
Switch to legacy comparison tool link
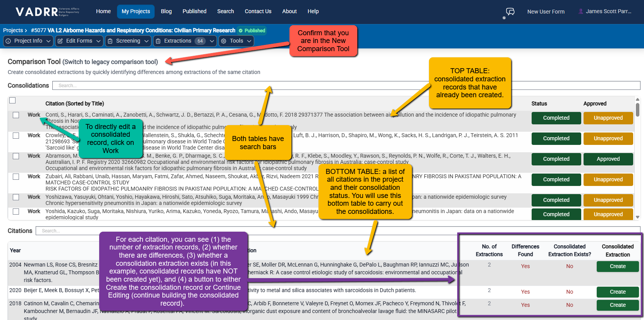110,62
